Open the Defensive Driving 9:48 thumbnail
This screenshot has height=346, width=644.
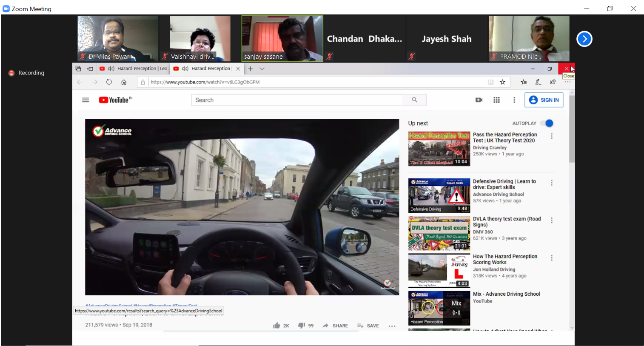click(x=439, y=195)
